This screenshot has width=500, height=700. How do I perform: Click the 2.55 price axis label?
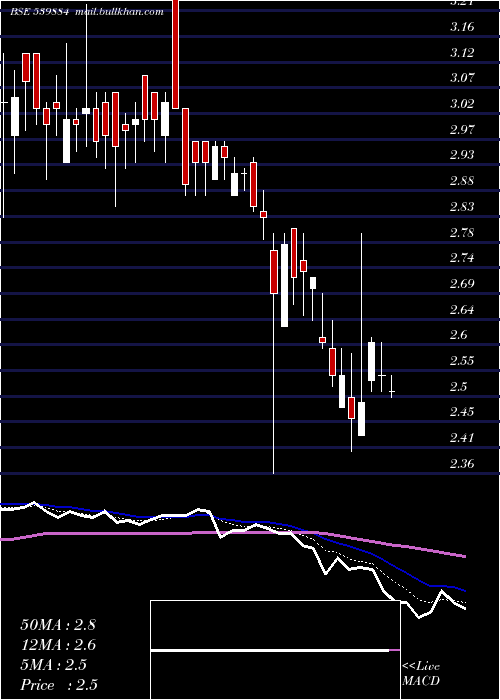click(462, 361)
